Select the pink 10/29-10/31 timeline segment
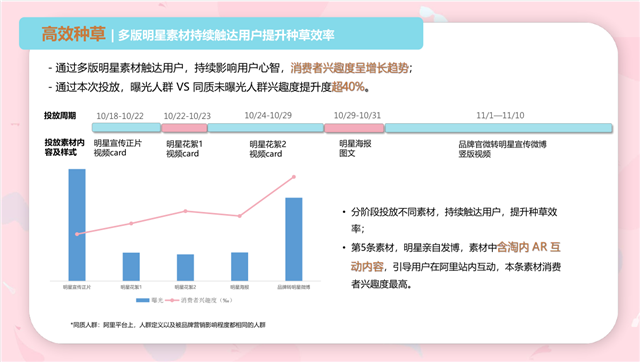 coord(354,128)
